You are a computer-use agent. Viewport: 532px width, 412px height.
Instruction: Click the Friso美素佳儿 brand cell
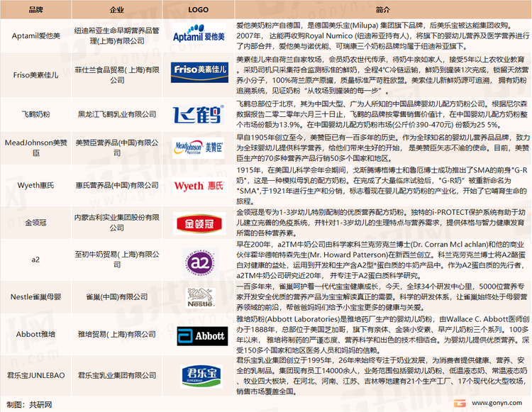coord(36,75)
